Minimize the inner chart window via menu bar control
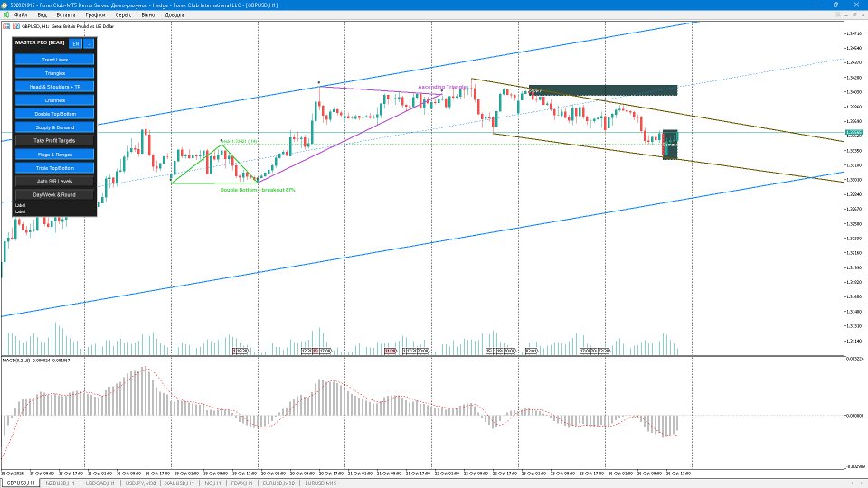The image size is (868, 488). click(x=847, y=15)
